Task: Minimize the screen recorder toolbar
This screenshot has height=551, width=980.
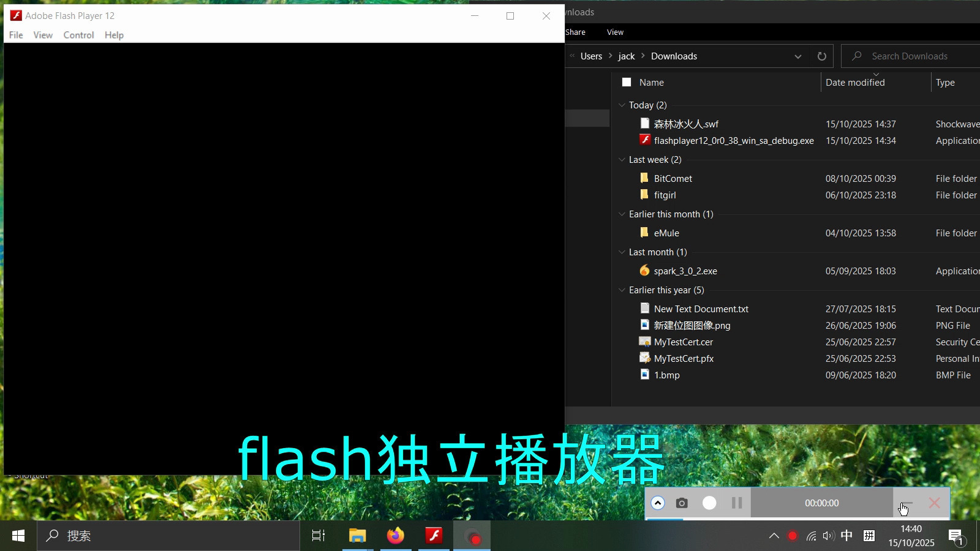Action: [x=907, y=503]
